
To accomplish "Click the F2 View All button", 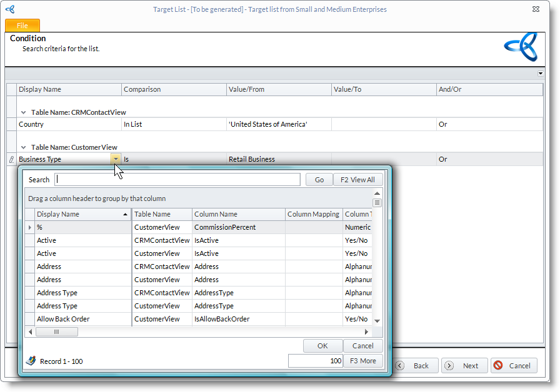I will [x=357, y=180].
